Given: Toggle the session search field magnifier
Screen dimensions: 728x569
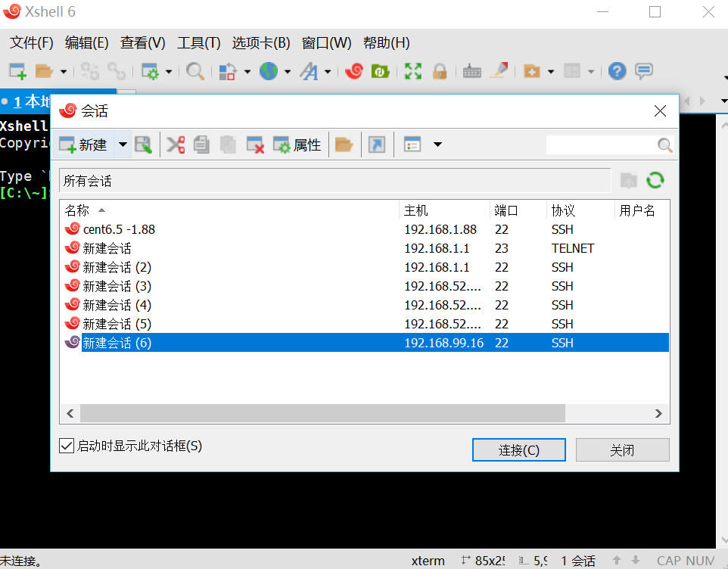Looking at the screenshot, I should coord(664,145).
